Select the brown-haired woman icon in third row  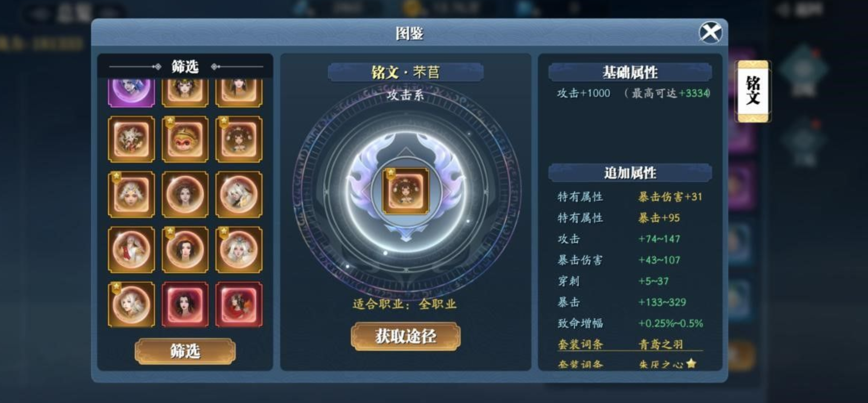(x=185, y=194)
